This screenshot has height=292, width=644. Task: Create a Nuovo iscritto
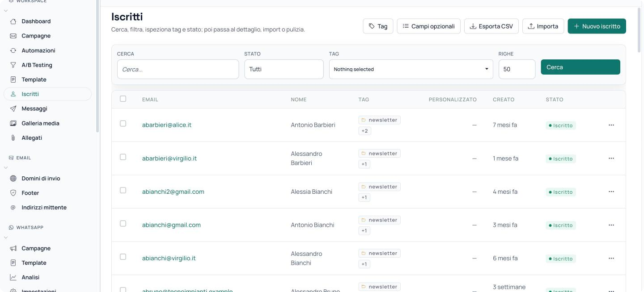(597, 26)
